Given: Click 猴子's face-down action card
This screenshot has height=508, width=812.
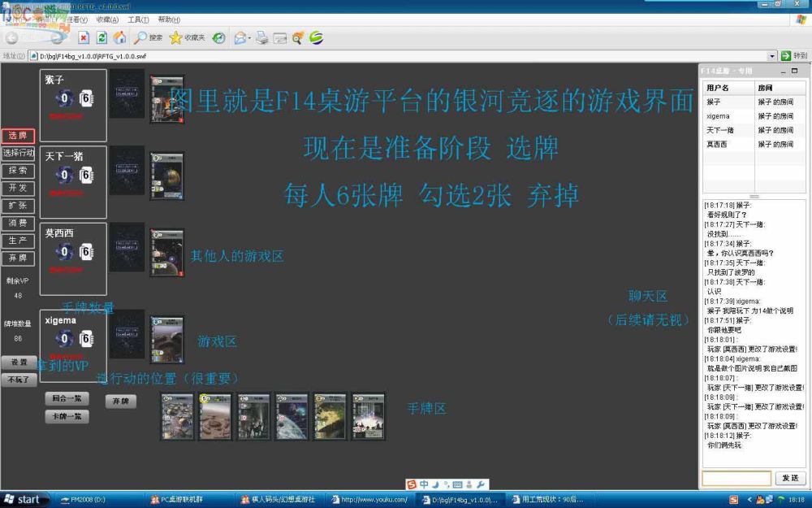Looking at the screenshot, I should click(127, 93).
